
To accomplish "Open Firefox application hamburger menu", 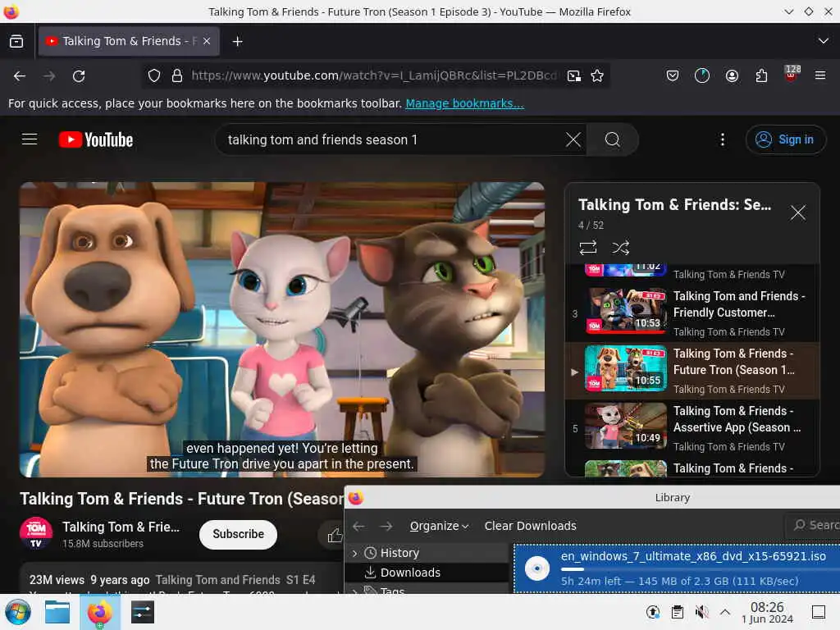I will click(820, 76).
